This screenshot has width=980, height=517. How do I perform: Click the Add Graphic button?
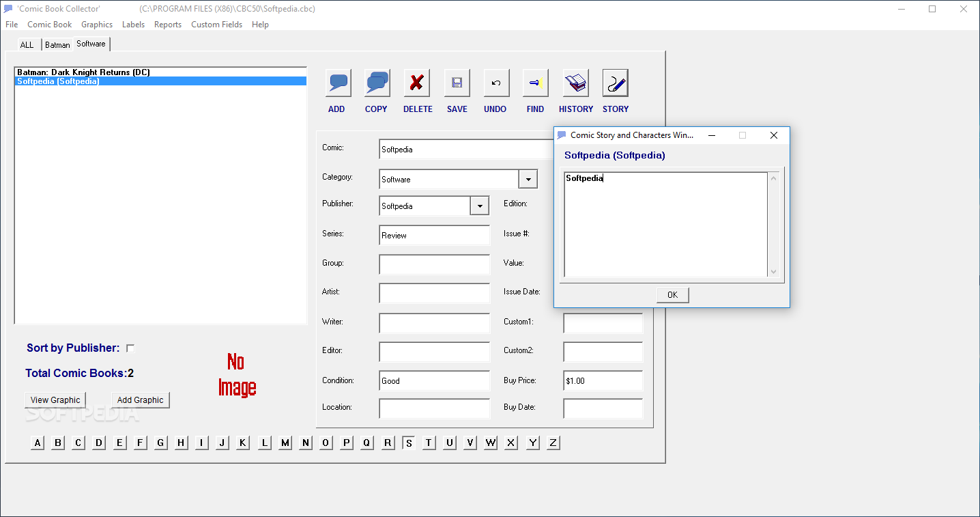141,400
